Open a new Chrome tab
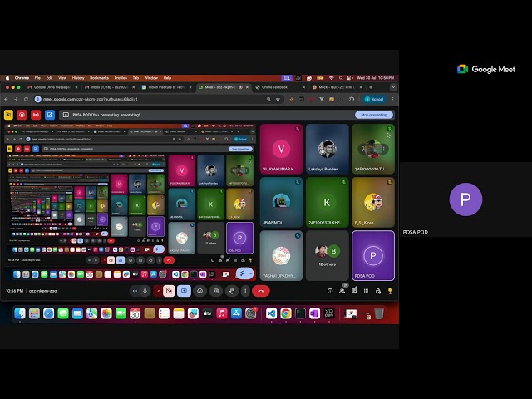Image resolution: width=532 pixels, height=399 pixels. click(371, 87)
